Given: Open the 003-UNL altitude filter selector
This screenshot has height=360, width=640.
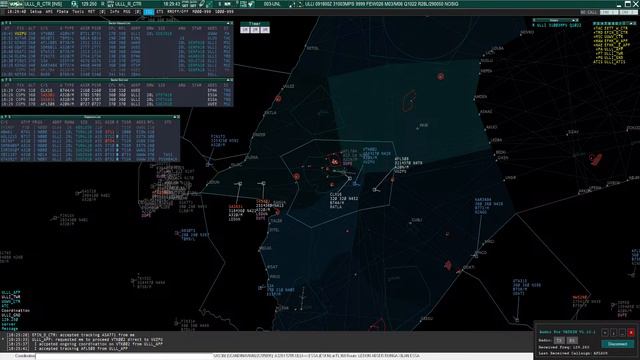Looking at the screenshot, I should coord(271,4).
